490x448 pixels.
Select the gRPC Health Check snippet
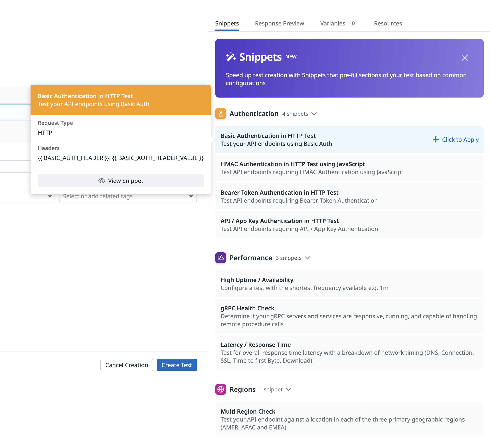[349, 316]
